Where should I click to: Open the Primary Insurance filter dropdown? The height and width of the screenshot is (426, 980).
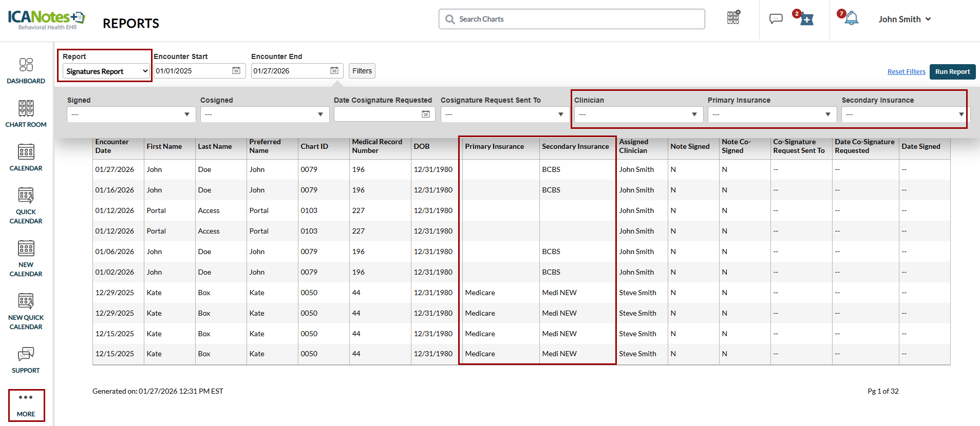coord(771,114)
